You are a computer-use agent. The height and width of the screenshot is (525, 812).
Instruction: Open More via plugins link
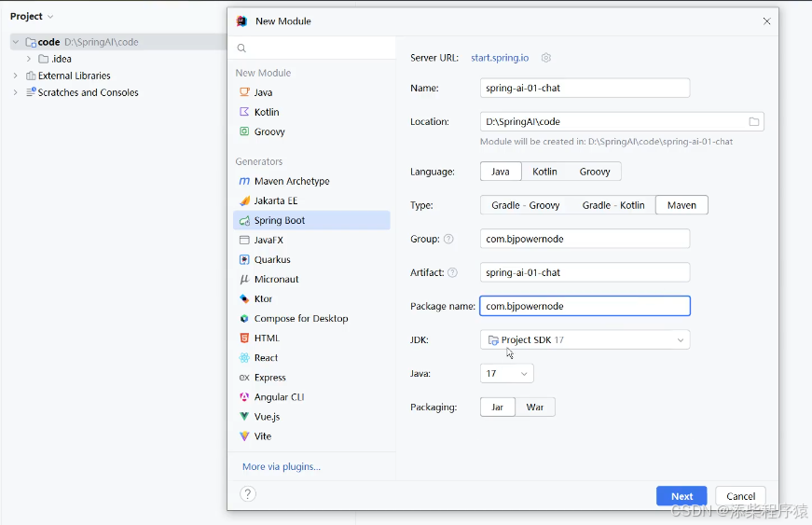[x=282, y=466]
